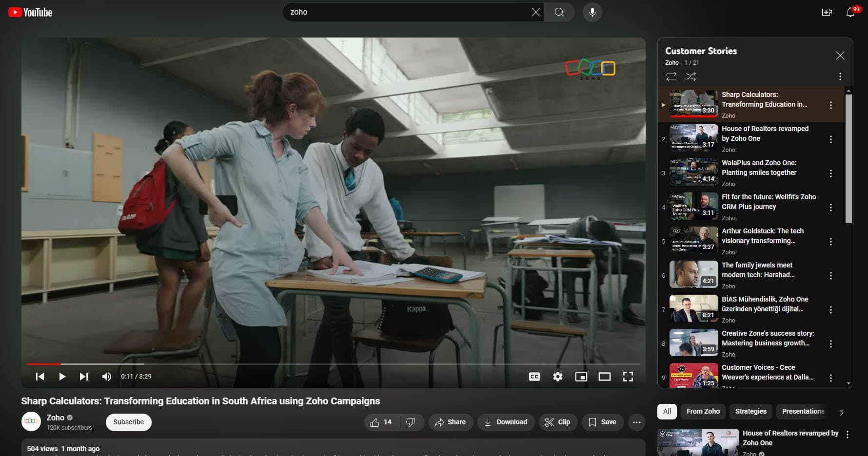Open notifications bell
The width and height of the screenshot is (868, 456).
(850, 12)
